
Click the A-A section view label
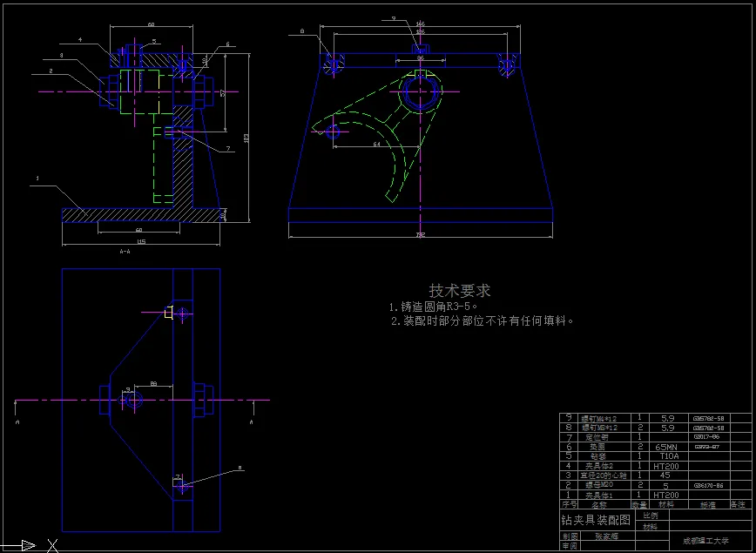[x=125, y=251]
